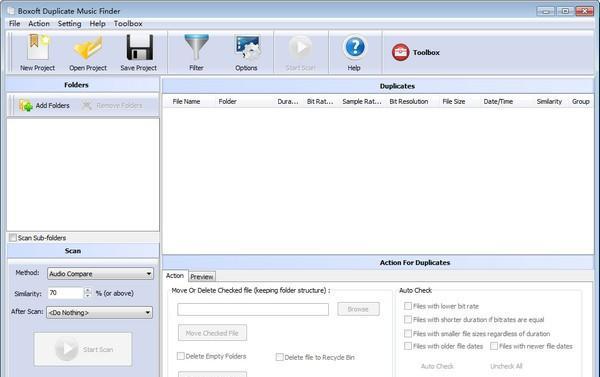This screenshot has width=600, height=377.
Task: Enable the Scan Sub-folders checkbox
Action: 13,238
